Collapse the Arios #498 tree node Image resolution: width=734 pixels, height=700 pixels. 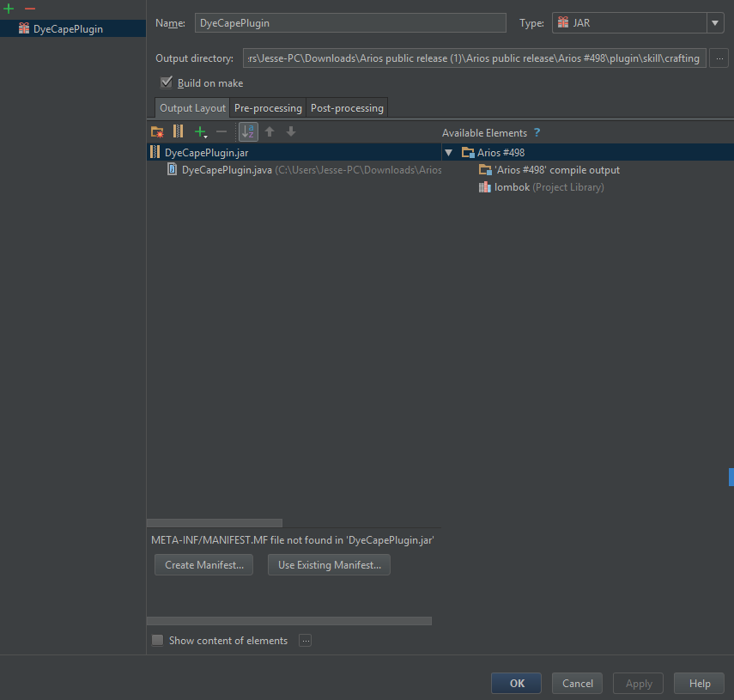click(448, 153)
